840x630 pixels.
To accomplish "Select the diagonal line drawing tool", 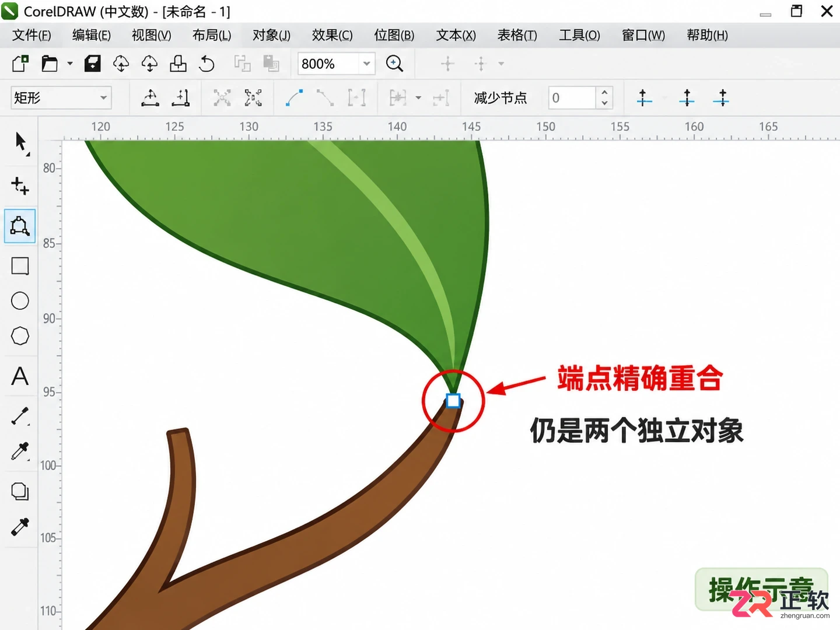I will tap(20, 416).
